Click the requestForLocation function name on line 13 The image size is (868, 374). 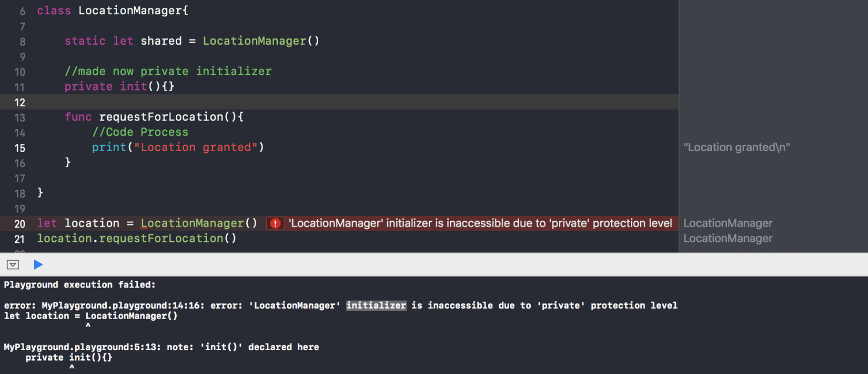(x=161, y=117)
